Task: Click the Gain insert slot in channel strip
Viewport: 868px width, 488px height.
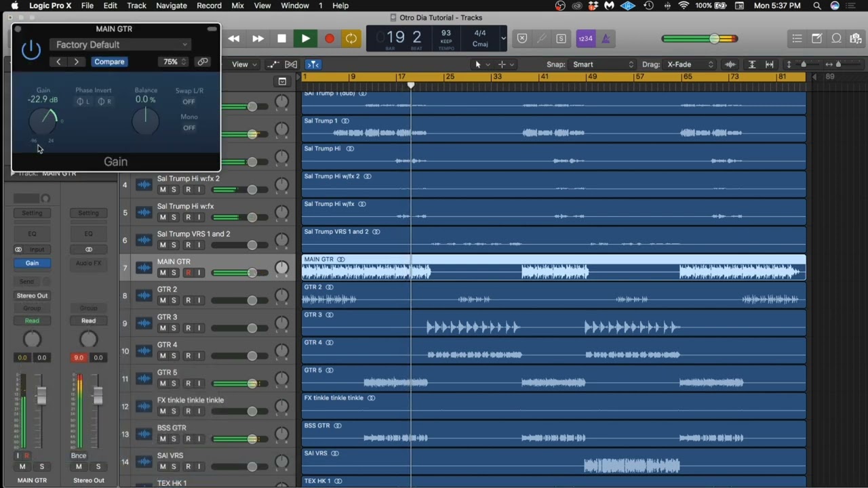Action: click(x=32, y=263)
